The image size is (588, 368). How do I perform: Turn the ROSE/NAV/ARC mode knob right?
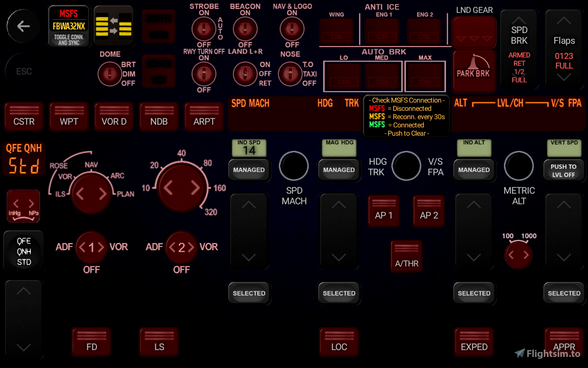click(x=103, y=194)
